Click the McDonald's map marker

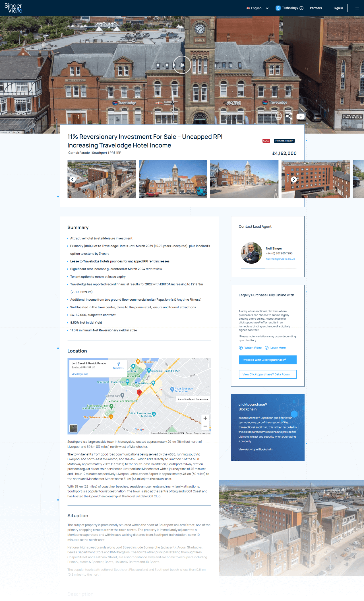[x=138, y=362]
